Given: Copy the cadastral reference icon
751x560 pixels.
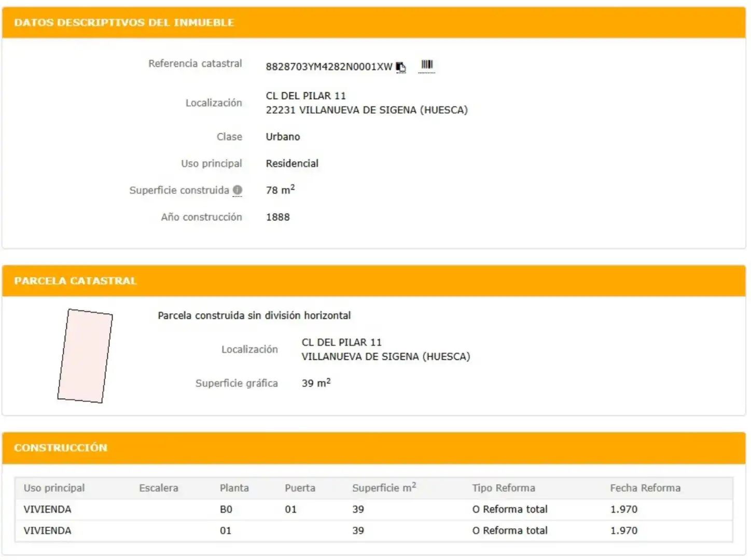Looking at the screenshot, I should pyautogui.click(x=401, y=67).
